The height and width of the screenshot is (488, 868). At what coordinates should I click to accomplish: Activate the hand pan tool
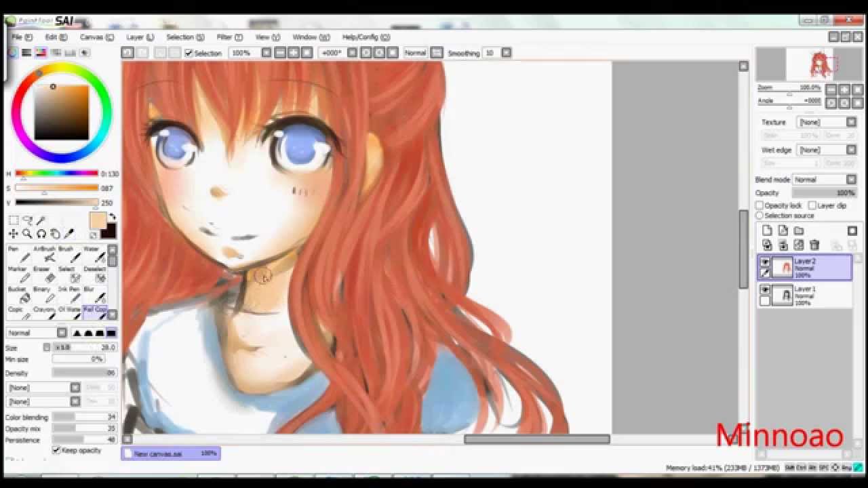[x=55, y=234]
